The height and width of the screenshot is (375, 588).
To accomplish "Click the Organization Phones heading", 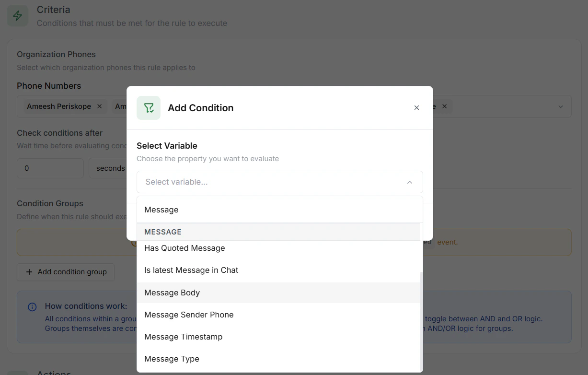I will (56, 54).
